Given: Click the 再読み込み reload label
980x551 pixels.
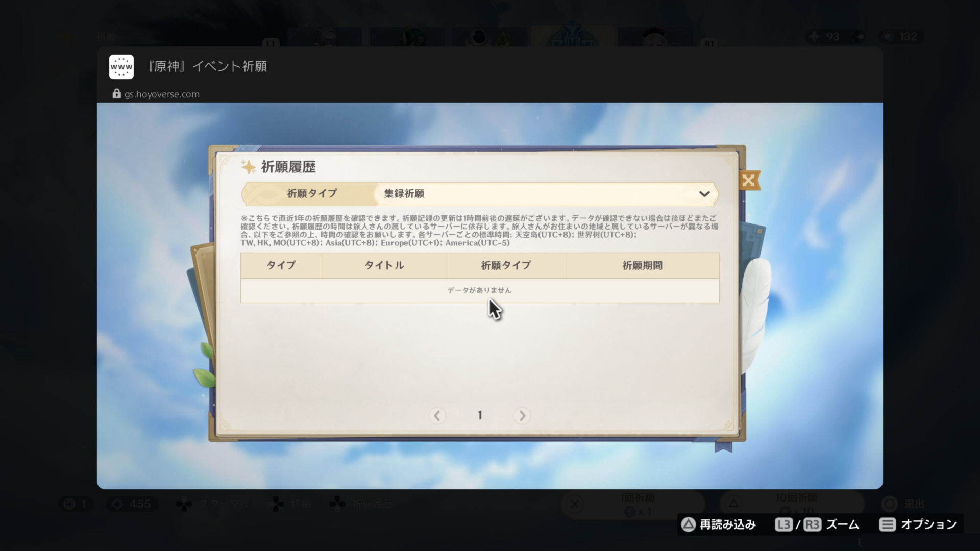Looking at the screenshot, I should coord(728,524).
